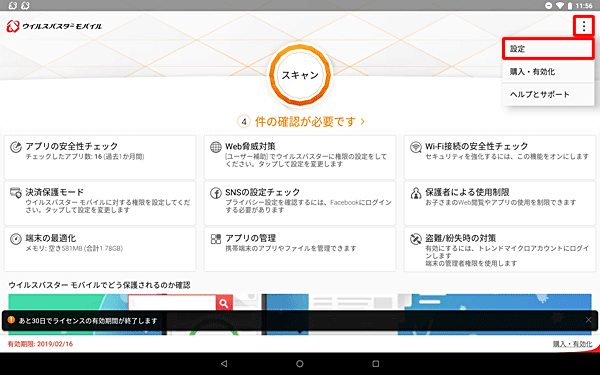Click お子さまのWeb閲覧 description text
600x375 pixels.
(501, 202)
